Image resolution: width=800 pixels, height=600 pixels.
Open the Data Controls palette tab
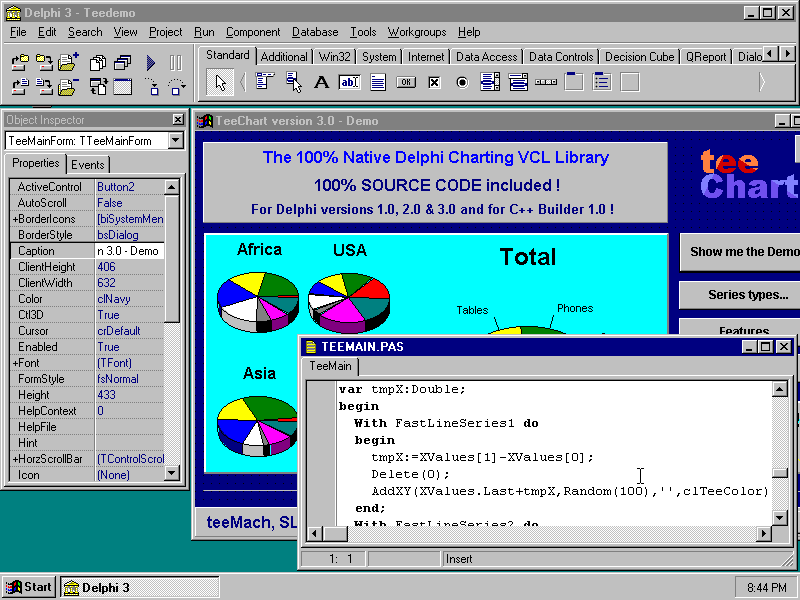pyautogui.click(x=561, y=57)
